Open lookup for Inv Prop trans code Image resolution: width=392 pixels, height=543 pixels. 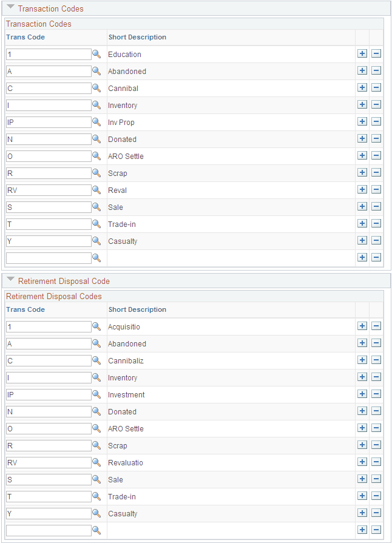tap(96, 121)
